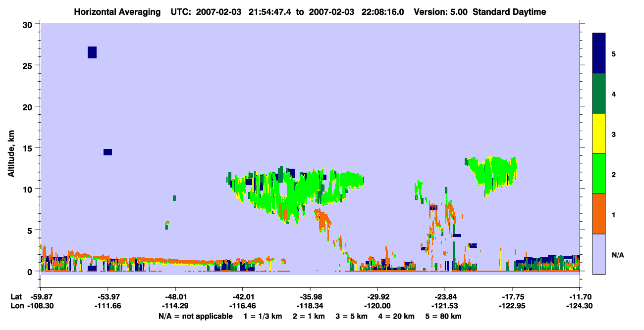Click the blue feature near 26 km altitude
Viewport: 644px width, 330px height.
click(92, 52)
